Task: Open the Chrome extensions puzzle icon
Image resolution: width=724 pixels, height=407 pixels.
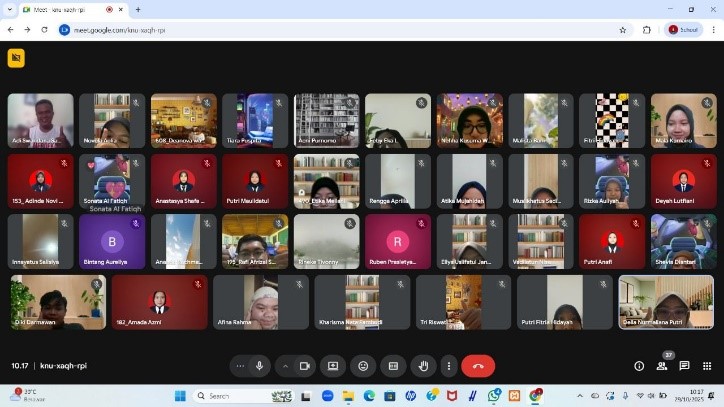Action: pyautogui.click(x=647, y=30)
